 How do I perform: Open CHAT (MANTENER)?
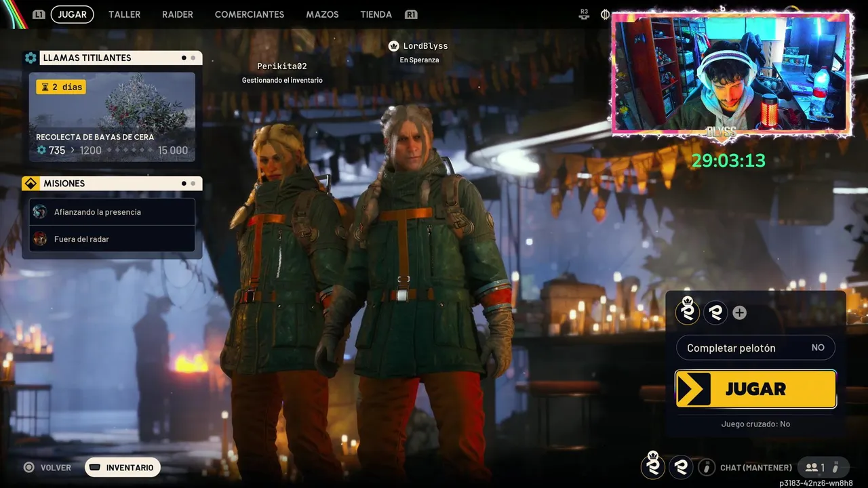pos(756,468)
